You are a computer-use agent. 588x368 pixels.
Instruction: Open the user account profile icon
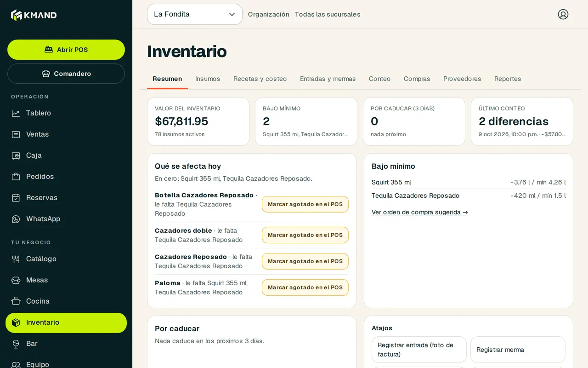click(563, 14)
